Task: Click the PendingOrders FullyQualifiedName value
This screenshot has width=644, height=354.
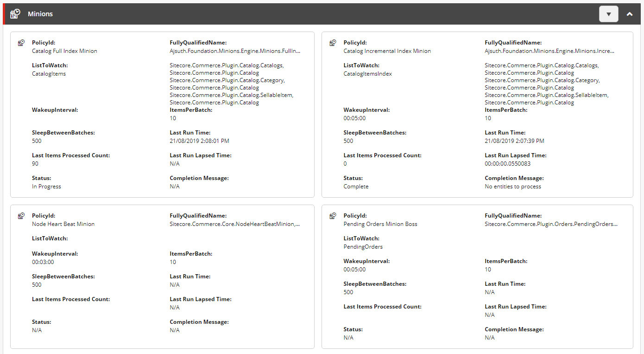Action: (551, 224)
